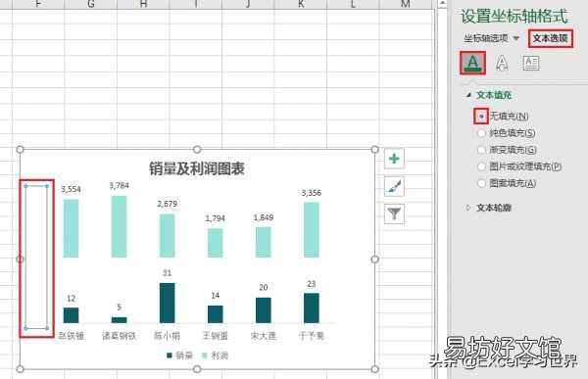The image size is (588, 379).
Task: Select the light teal bar under 3,356
Action: coord(312,230)
